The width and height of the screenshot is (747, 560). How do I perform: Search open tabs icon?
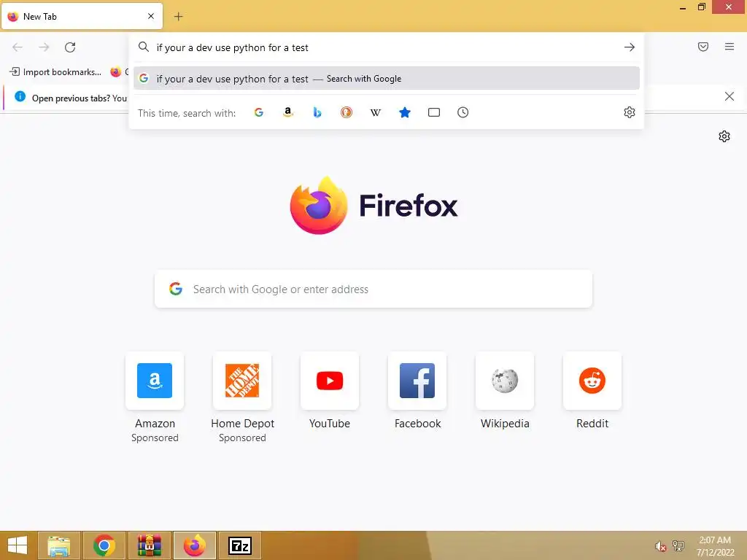[434, 112]
